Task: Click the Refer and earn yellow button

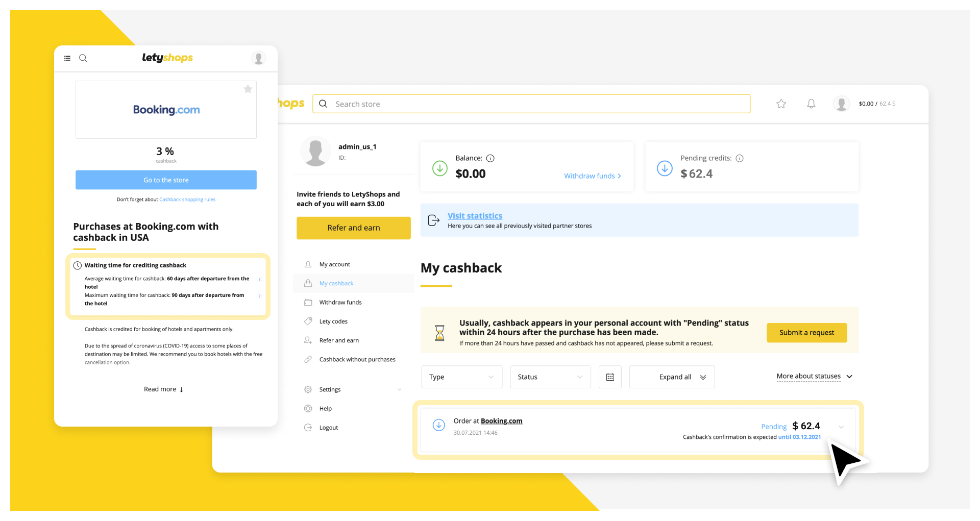Action: pos(354,228)
